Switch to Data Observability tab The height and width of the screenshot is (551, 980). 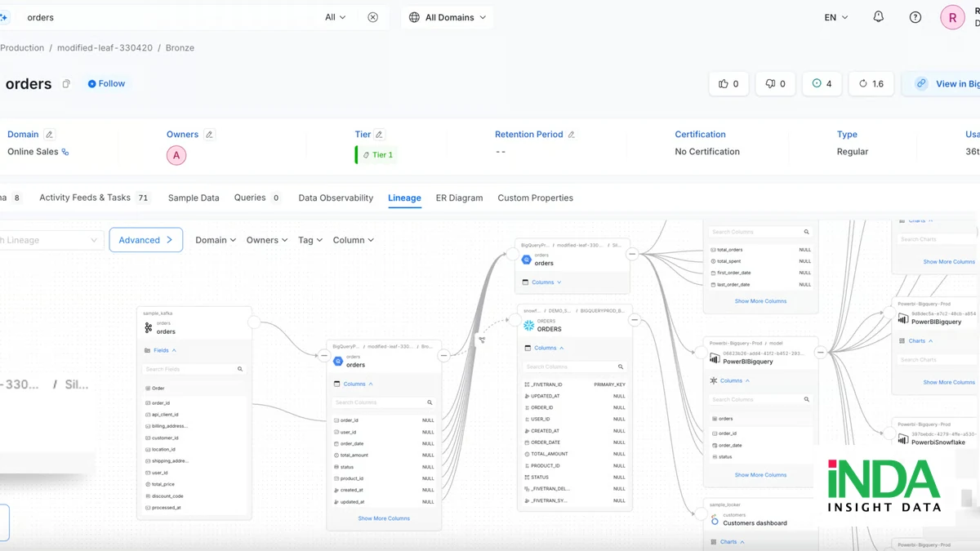coord(336,198)
